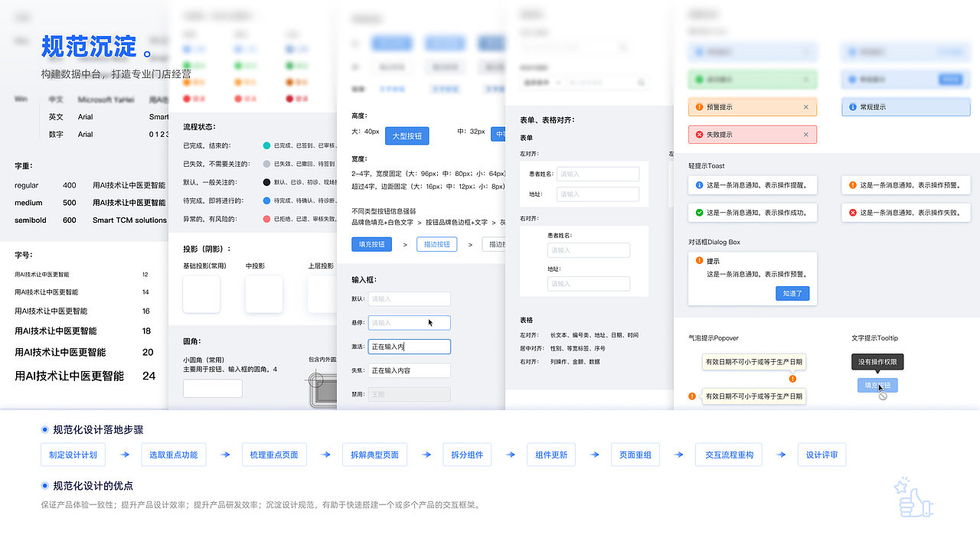Click the disabled 禁用 input field
Screen dimensions: 980x551
[409, 395]
